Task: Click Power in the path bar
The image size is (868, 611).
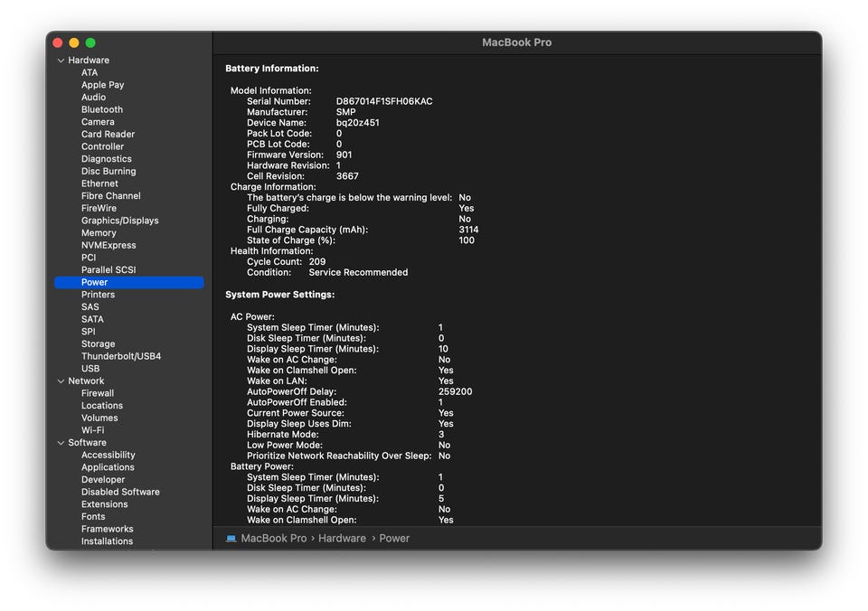Action: pyautogui.click(x=394, y=538)
